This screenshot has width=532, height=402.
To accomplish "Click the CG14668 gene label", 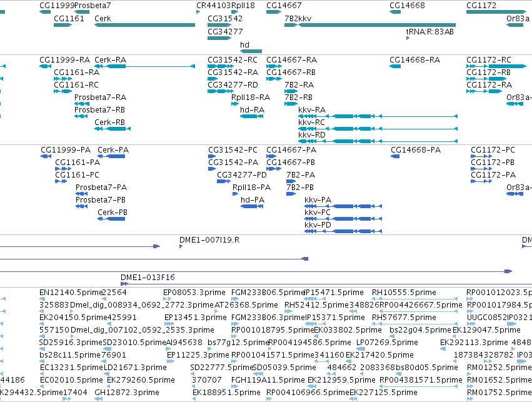I will click(x=407, y=6).
